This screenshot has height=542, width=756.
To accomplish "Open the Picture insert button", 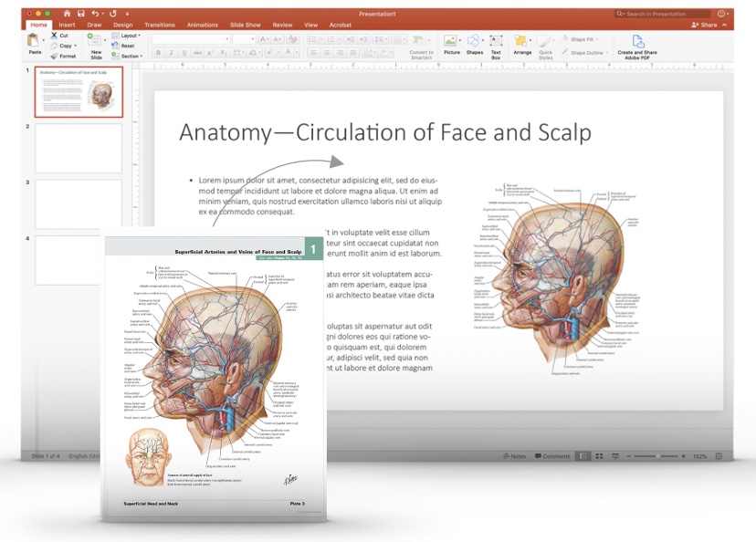I will point(452,45).
